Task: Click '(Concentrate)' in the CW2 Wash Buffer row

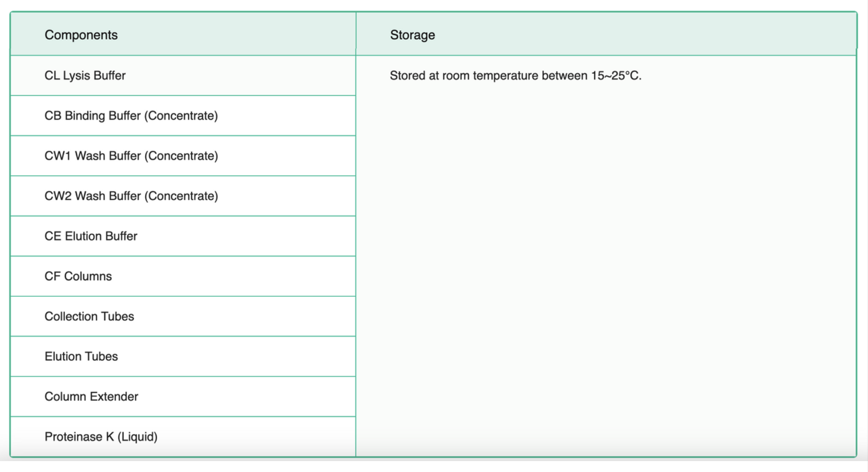Action: pos(181,196)
